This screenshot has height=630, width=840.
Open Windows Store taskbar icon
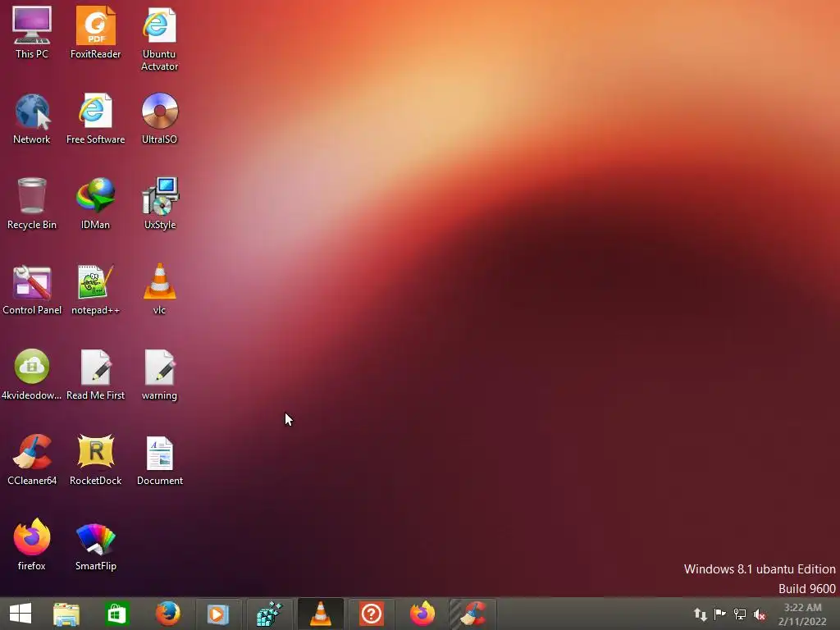116,614
